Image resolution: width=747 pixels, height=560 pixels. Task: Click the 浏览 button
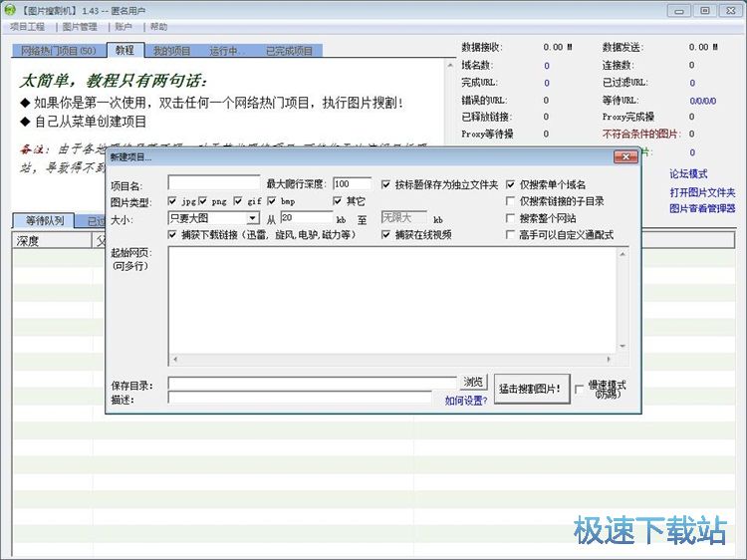pos(473,382)
